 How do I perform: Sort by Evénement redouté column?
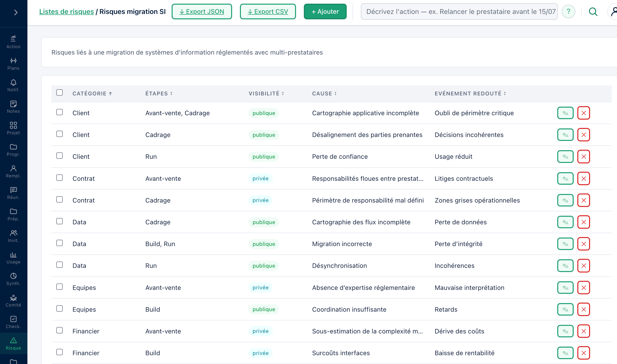[x=470, y=93]
